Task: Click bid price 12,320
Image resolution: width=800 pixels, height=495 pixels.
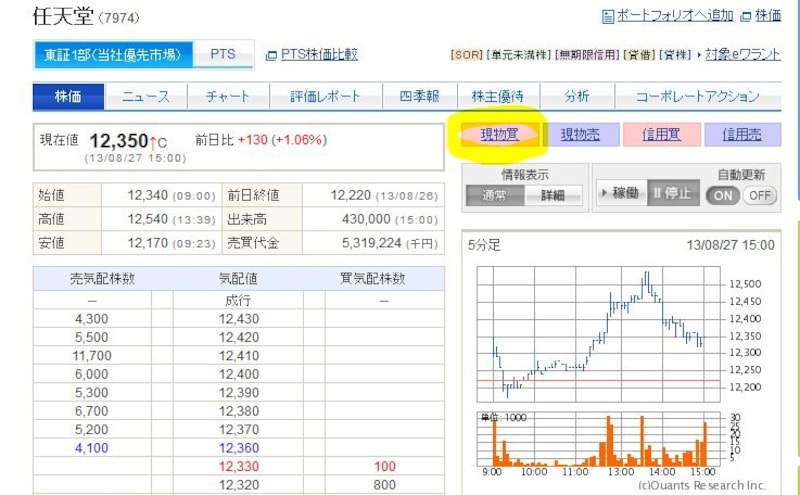Action: click(239, 484)
